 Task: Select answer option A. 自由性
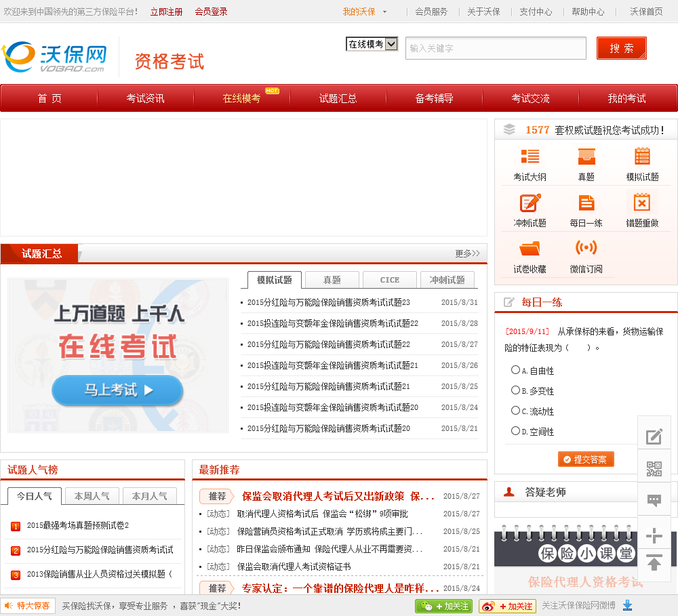(x=515, y=370)
